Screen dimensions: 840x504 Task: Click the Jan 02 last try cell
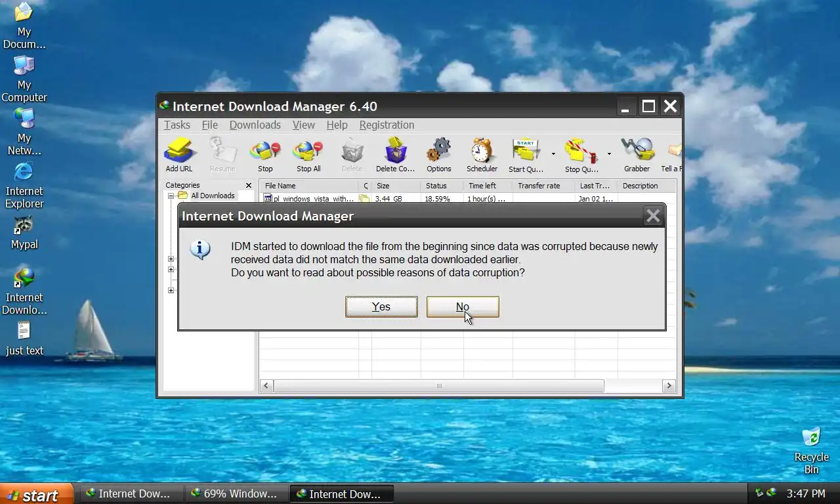(595, 198)
